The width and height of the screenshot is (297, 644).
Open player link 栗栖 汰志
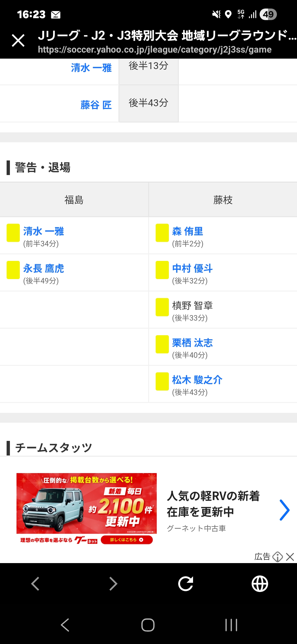[192, 343]
